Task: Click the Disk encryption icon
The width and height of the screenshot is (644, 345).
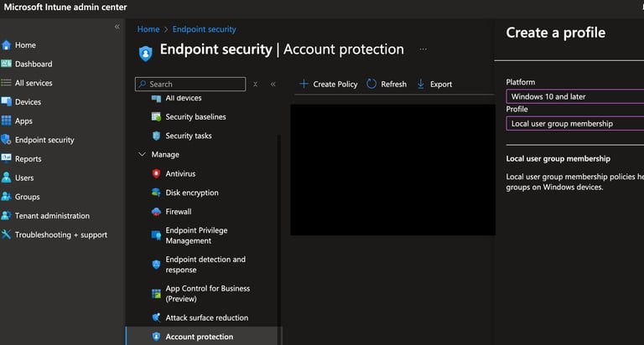Action: (x=156, y=193)
